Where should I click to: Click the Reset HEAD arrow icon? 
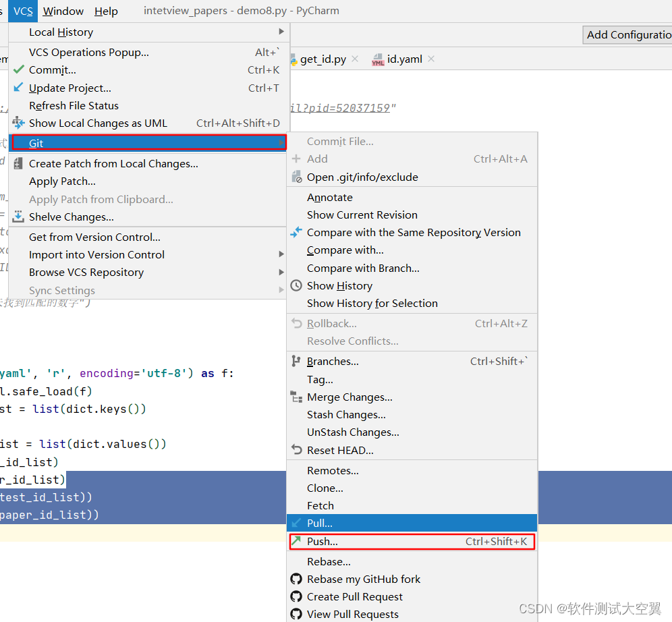point(296,449)
